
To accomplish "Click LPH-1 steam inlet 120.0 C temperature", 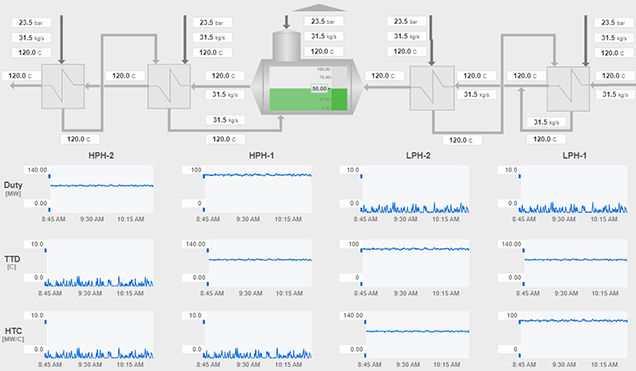I will 614,53.
